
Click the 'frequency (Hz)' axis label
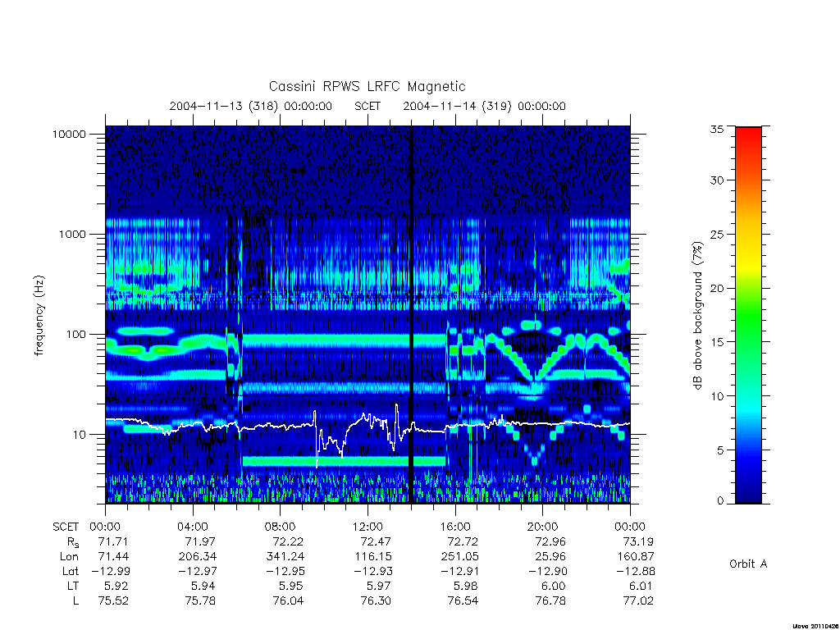tap(39, 316)
